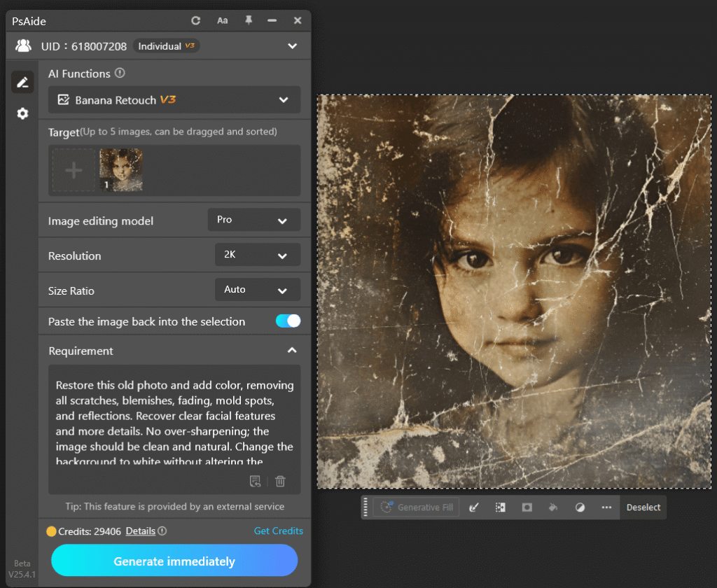Select the Brush tool in the contextual taskbar
The height and width of the screenshot is (588, 717).
474,507
